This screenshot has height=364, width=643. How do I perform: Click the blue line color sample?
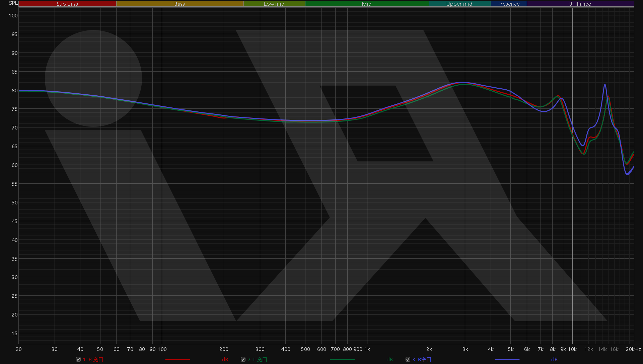tap(507, 360)
